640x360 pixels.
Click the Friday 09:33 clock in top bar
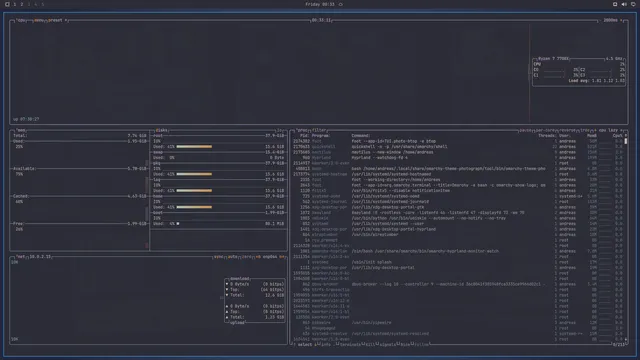(320, 4)
